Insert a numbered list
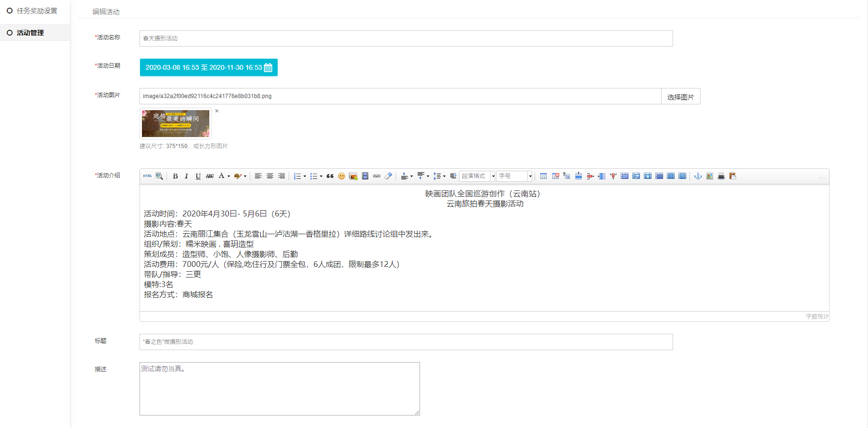868x428 pixels. pos(297,176)
